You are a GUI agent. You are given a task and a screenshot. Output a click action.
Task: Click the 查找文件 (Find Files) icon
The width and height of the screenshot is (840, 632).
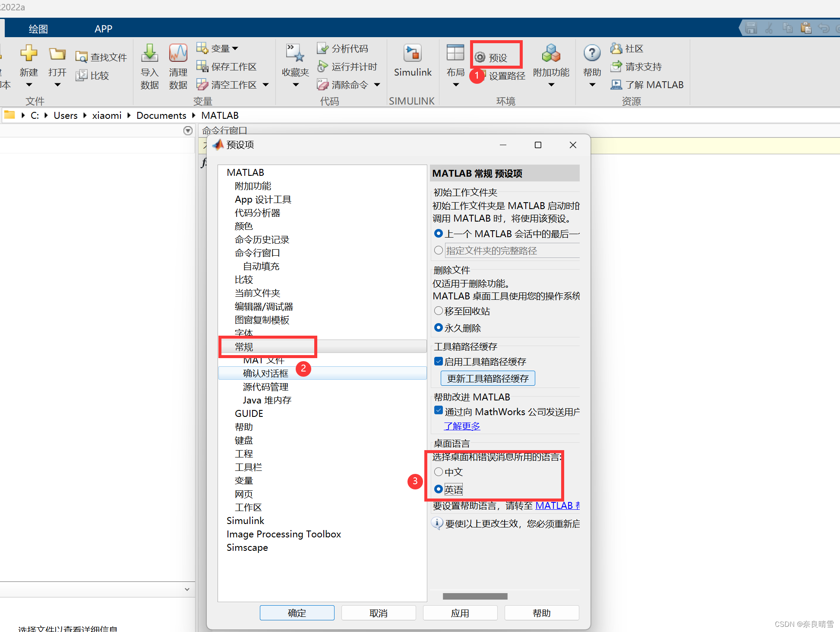click(101, 56)
